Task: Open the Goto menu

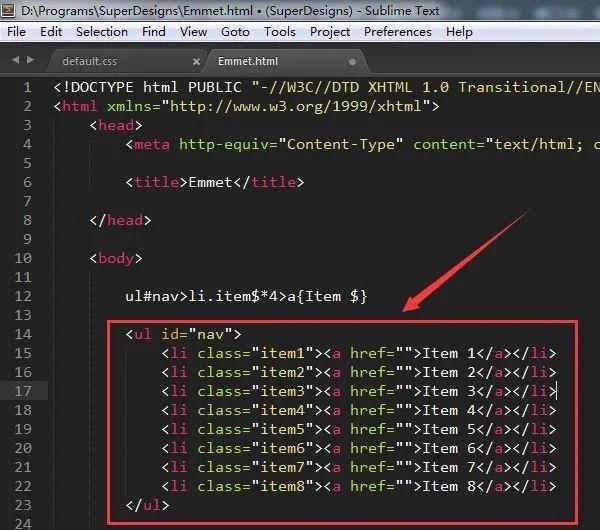Action: (235, 32)
